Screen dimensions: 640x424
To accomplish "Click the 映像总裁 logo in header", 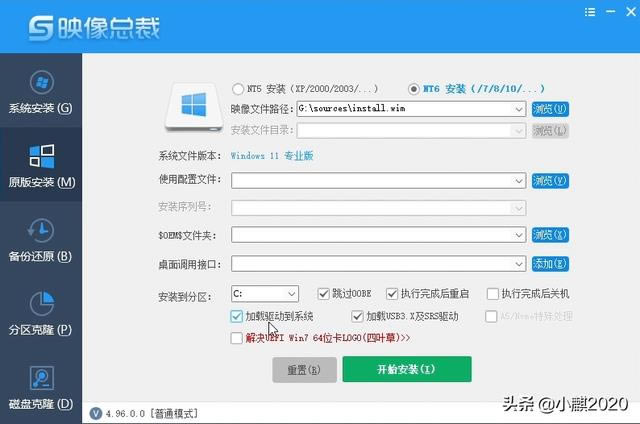I will tap(94, 28).
